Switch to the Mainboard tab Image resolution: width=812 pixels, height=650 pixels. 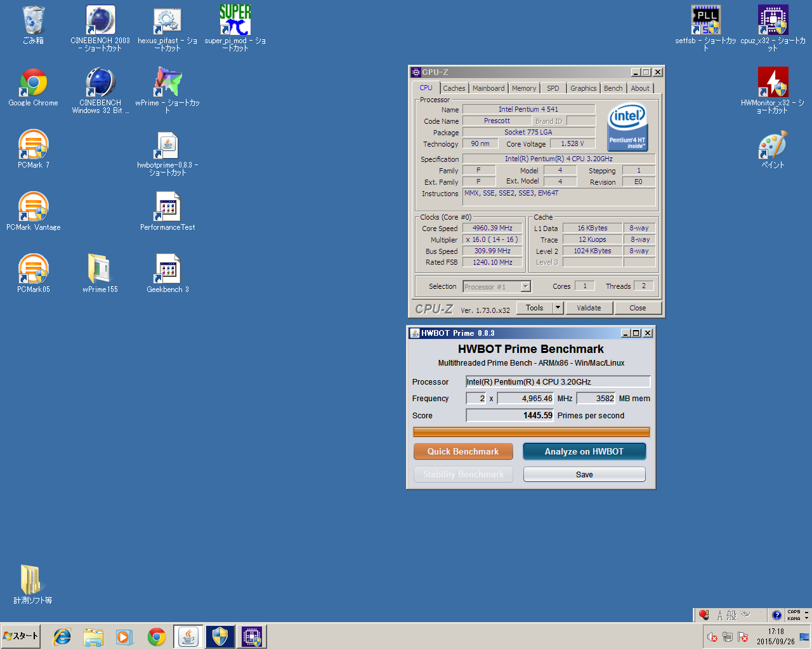tap(488, 88)
